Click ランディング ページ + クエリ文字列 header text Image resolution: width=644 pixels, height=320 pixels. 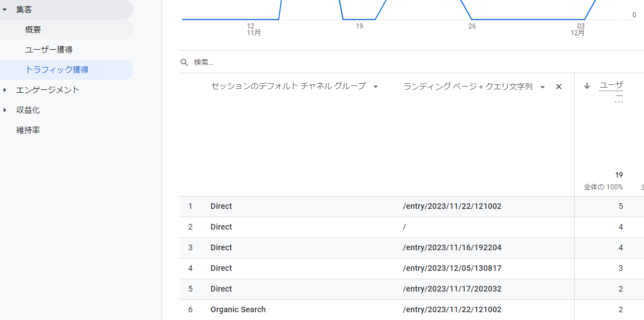468,86
